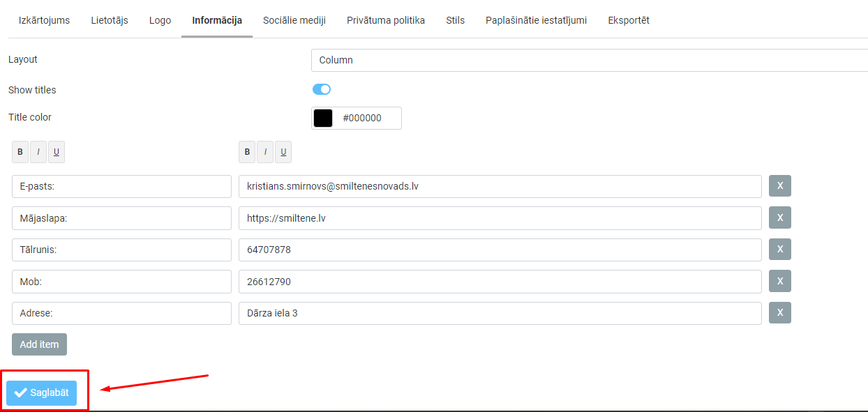Screen dimensions: 868x412
Task: Open the Eksportēt tab
Action: pyautogui.click(x=629, y=20)
